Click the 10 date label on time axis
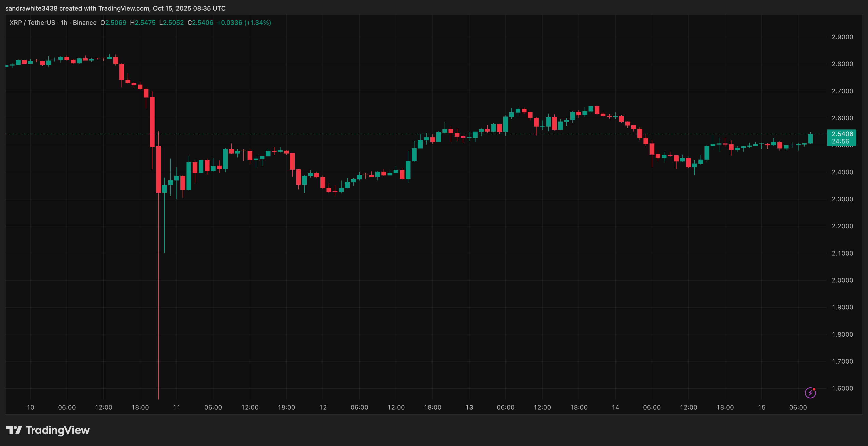The height and width of the screenshot is (446, 868). pyautogui.click(x=30, y=407)
